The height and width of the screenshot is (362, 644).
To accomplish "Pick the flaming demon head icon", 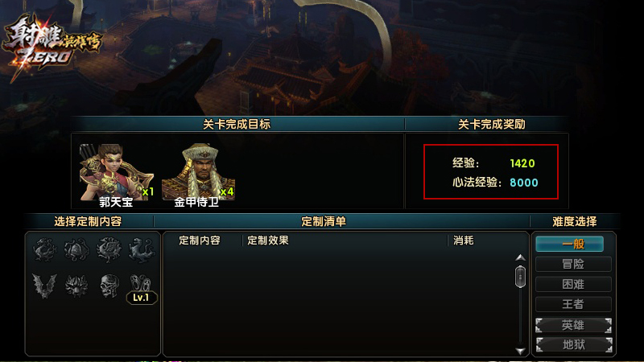I will click(76, 286).
